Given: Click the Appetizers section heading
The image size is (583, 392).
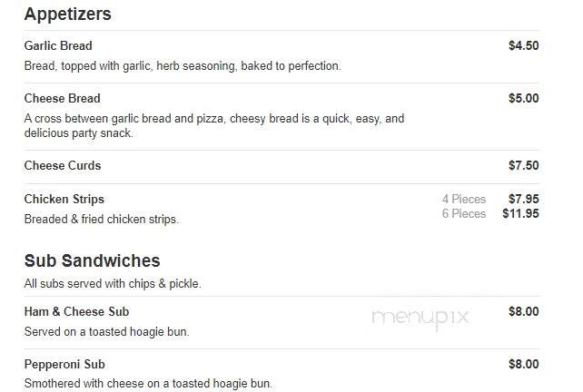Looking at the screenshot, I should (x=68, y=15).
